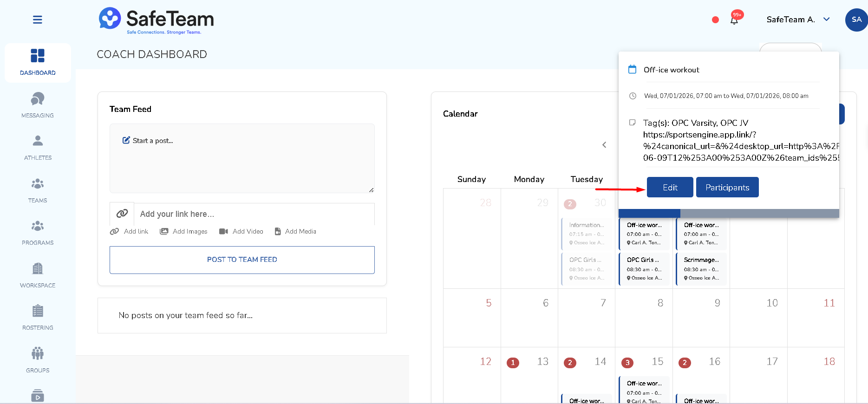Click event count badge on day 14
The image size is (868, 404).
570,363
